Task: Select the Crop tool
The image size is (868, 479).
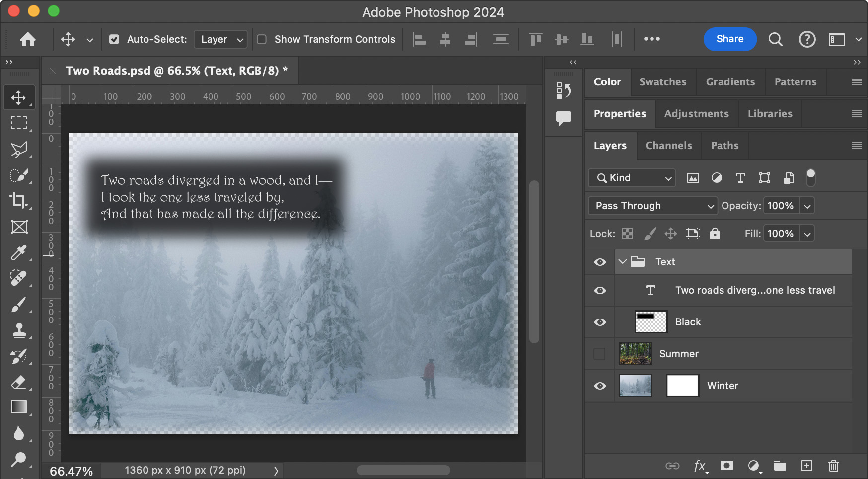Action: point(19,200)
